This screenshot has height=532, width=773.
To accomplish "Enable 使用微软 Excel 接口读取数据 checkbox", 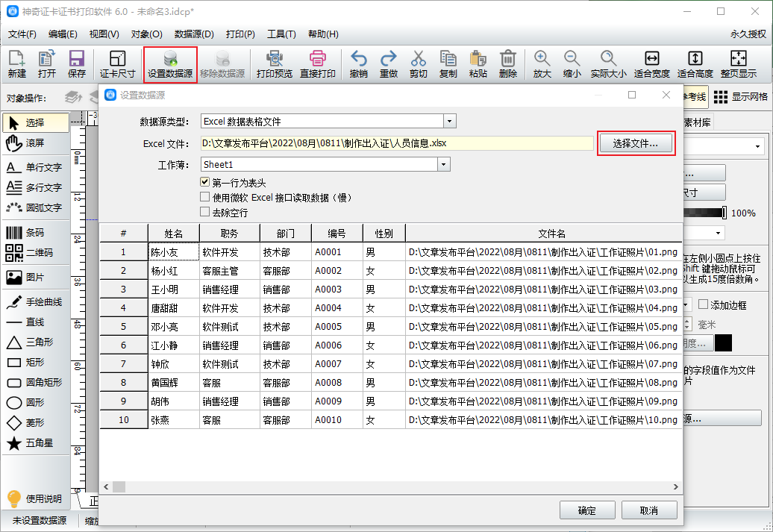I will coord(205,197).
